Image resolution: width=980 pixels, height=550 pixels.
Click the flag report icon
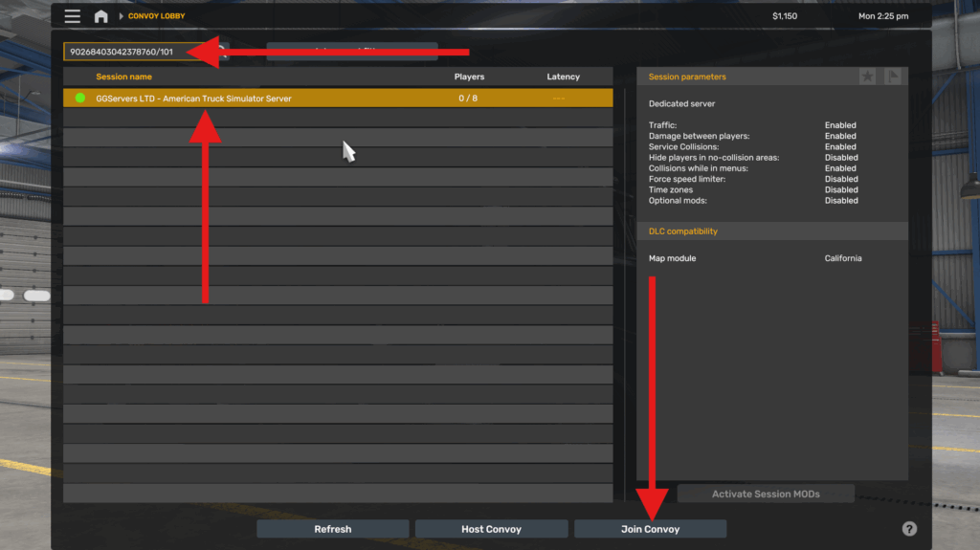click(893, 77)
